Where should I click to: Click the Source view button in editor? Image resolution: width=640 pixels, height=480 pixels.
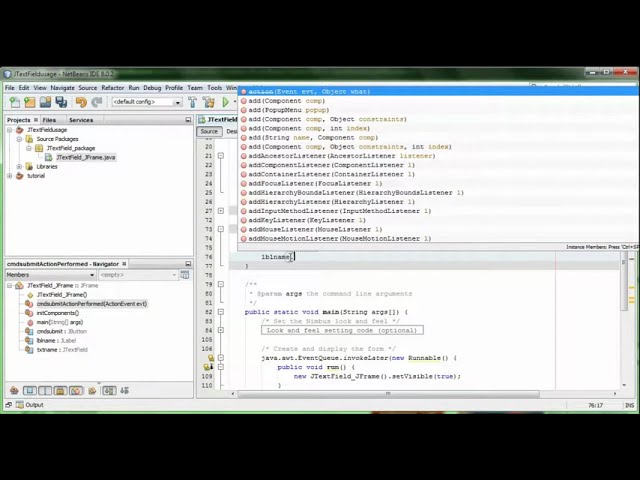[x=209, y=131]
